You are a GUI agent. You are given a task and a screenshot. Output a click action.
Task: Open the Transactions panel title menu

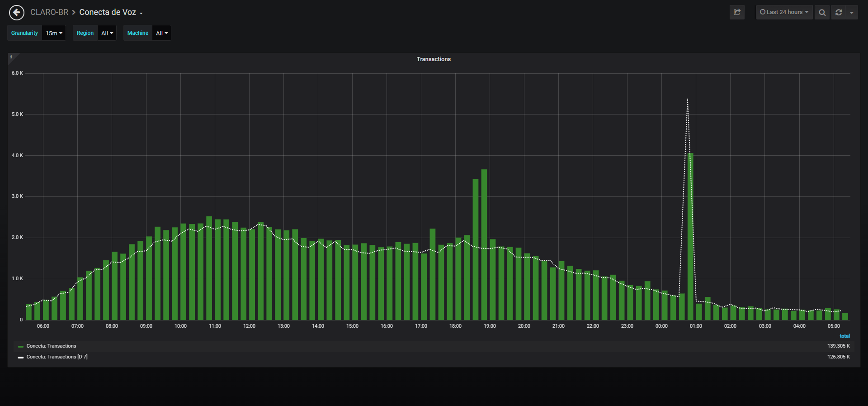[434, 59]
